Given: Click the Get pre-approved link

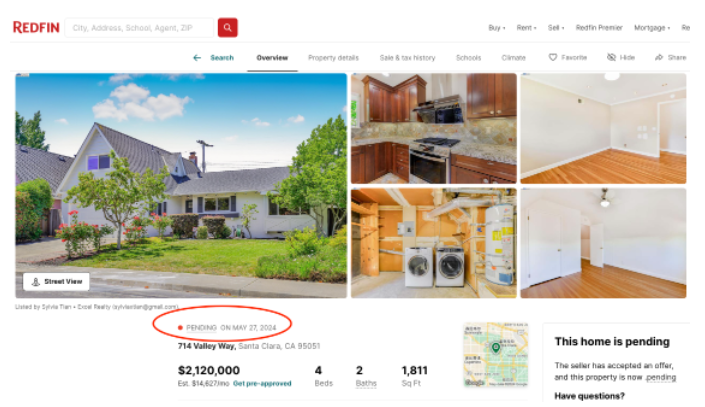Looking at the screenshot, I should pyautogui.click(x=262, y=384).
